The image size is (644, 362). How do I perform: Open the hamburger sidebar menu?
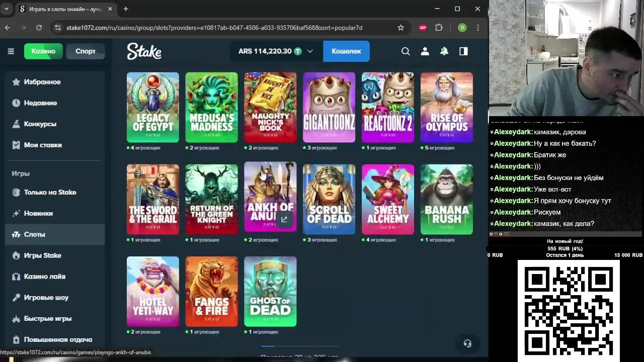11,51
